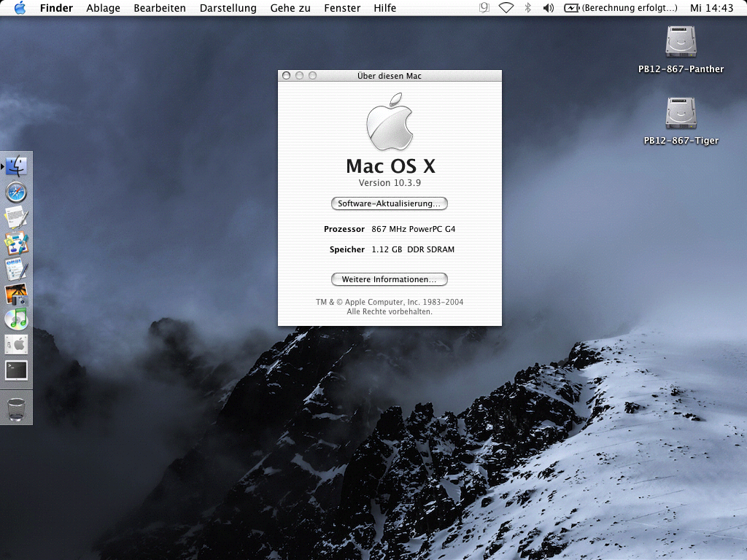
Task: Open the Apple menu
Action: click(x=20, y=7)
